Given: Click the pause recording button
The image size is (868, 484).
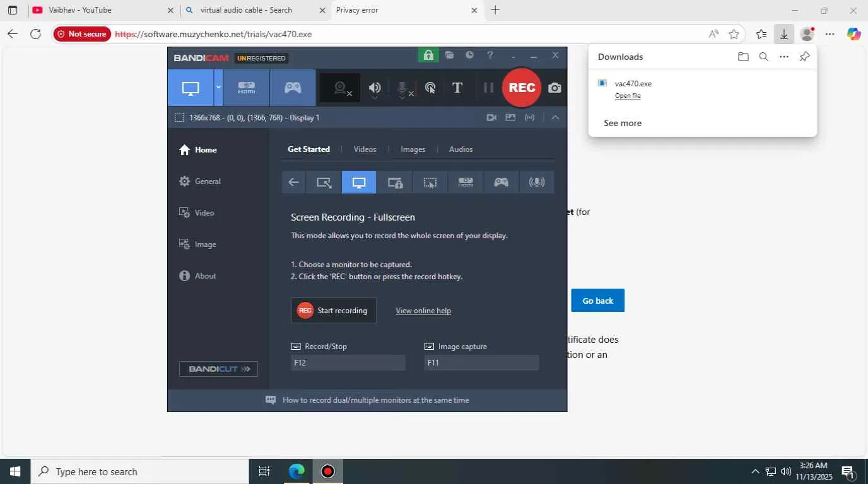Looking at the screenshot, I should 488,88.
